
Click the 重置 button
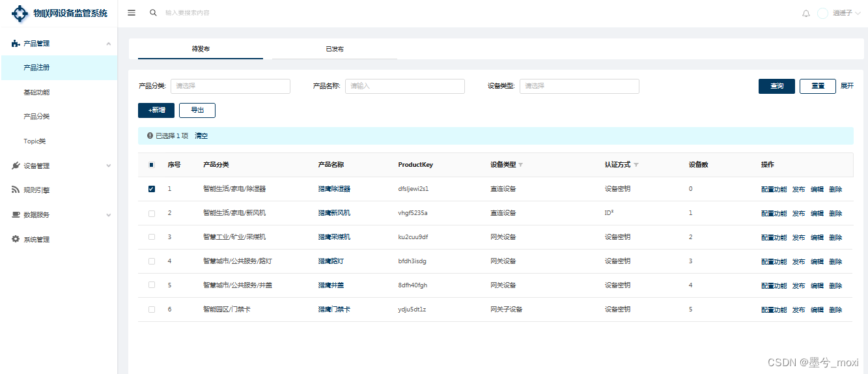pos(818,86)
